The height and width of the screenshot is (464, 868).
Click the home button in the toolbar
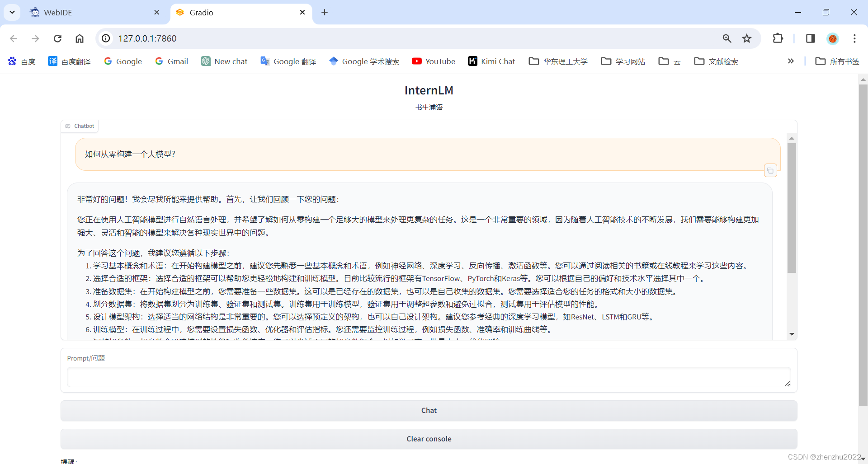click(80, 38)
